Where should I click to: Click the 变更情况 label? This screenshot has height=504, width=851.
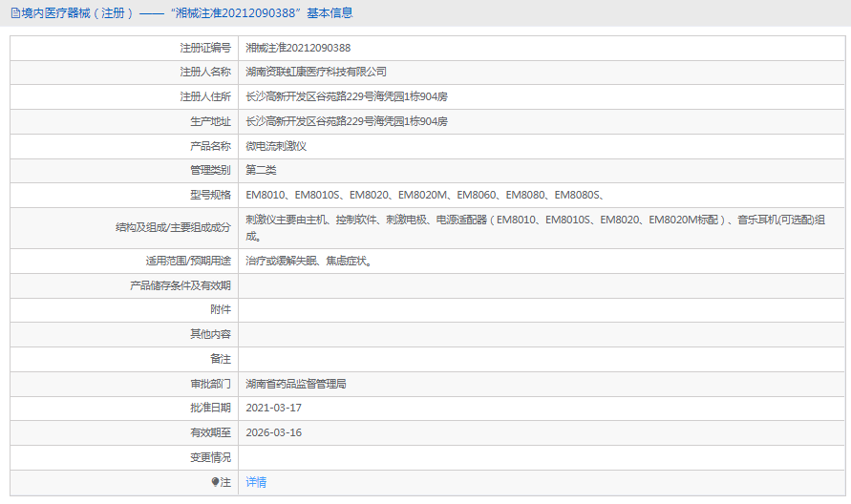(210, 458)
